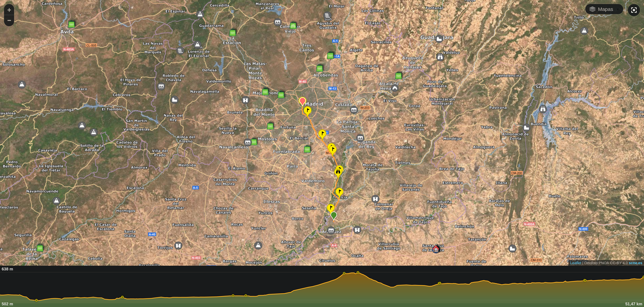Click the red house marker at Santa Cruz
Image resolution: width=644 pixels, height=307 pixels.
[436, 249]
